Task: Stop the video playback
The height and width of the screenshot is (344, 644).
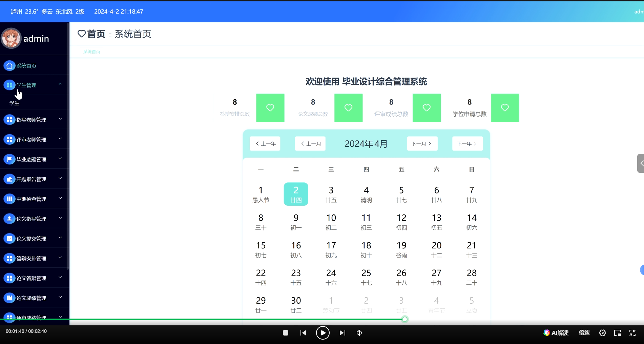Action: click(286, 333)
